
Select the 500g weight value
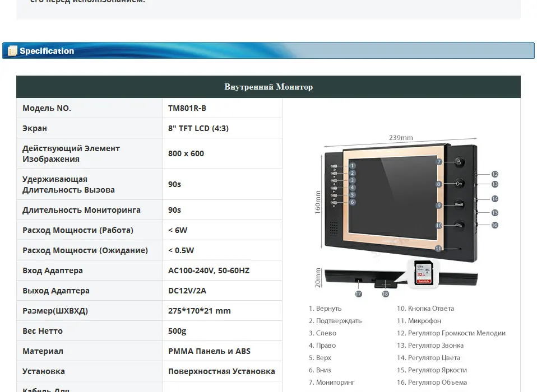pos(177,331)
